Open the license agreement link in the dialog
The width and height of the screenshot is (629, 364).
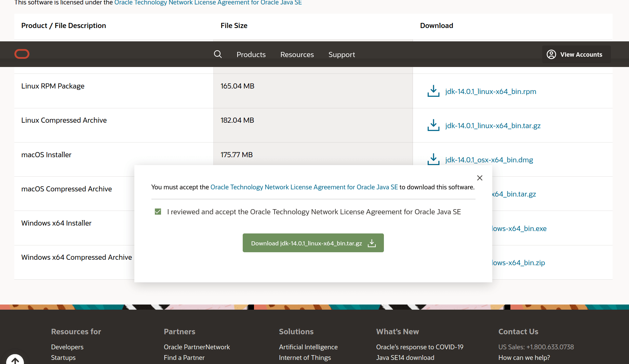coord(304,187)
